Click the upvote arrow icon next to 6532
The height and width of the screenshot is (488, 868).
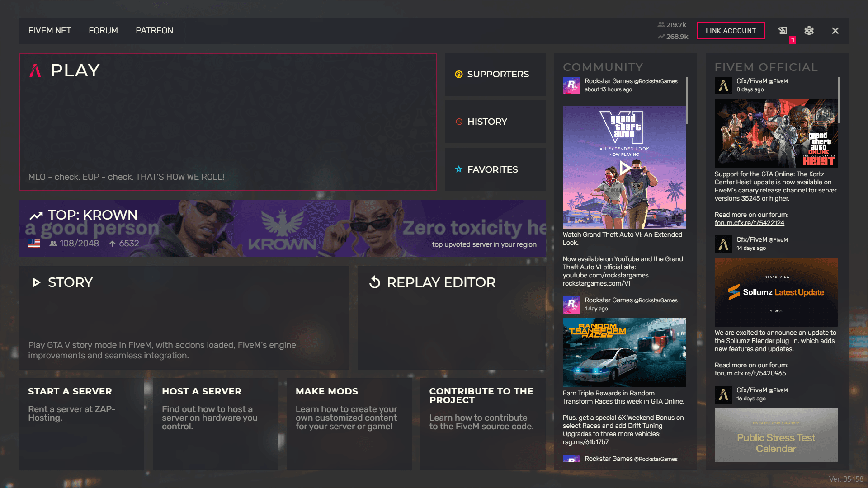point(112,244)
